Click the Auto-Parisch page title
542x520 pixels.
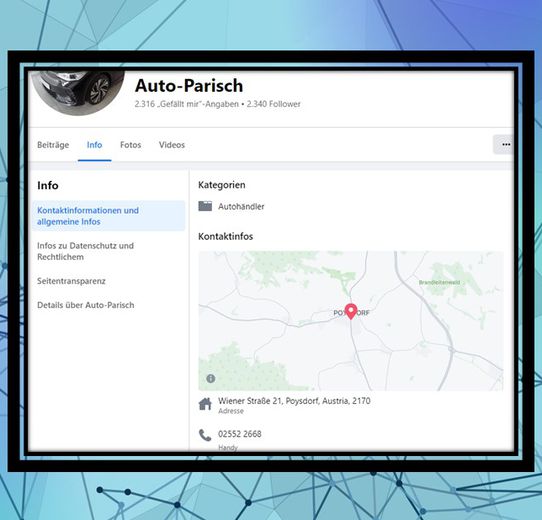(189, 85)
